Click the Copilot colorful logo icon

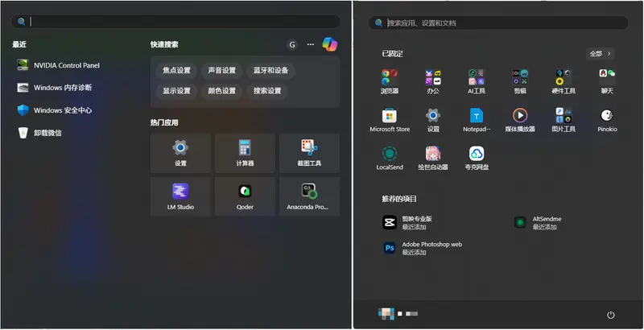tap(329, 44)
